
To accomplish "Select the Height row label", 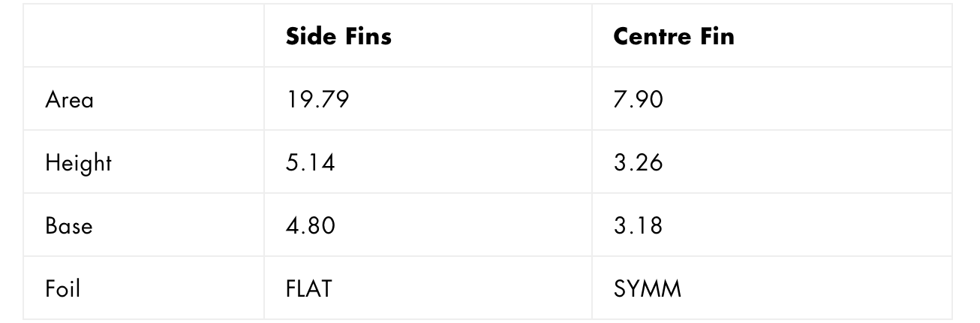I will pyautogui.click(x=78, y=163).
